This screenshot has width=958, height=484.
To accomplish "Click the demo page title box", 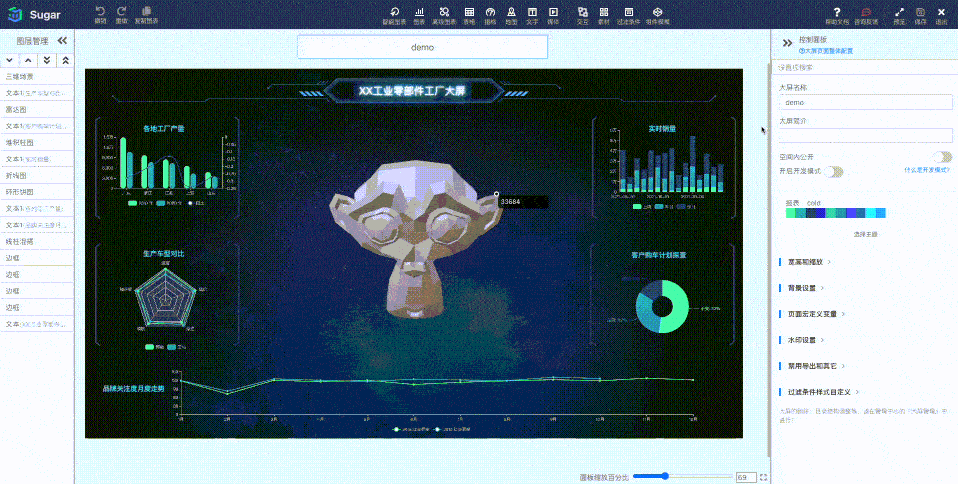I will [x=422, y=47].
